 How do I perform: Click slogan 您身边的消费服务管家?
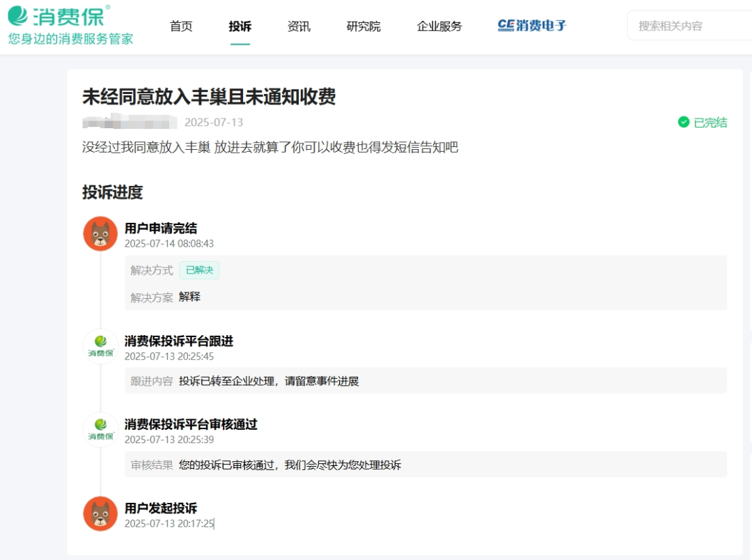point(70,39)
